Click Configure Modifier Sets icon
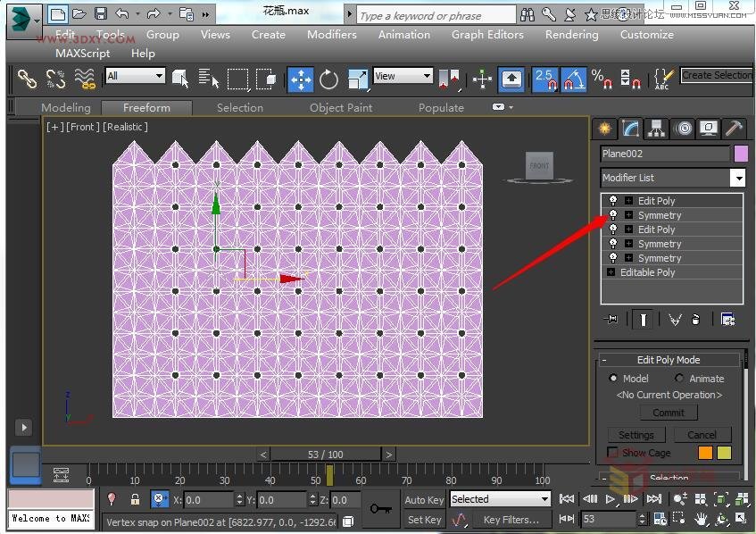Viewport: 756px width, 534px height. pyautogui.click(x=727, y=320)
